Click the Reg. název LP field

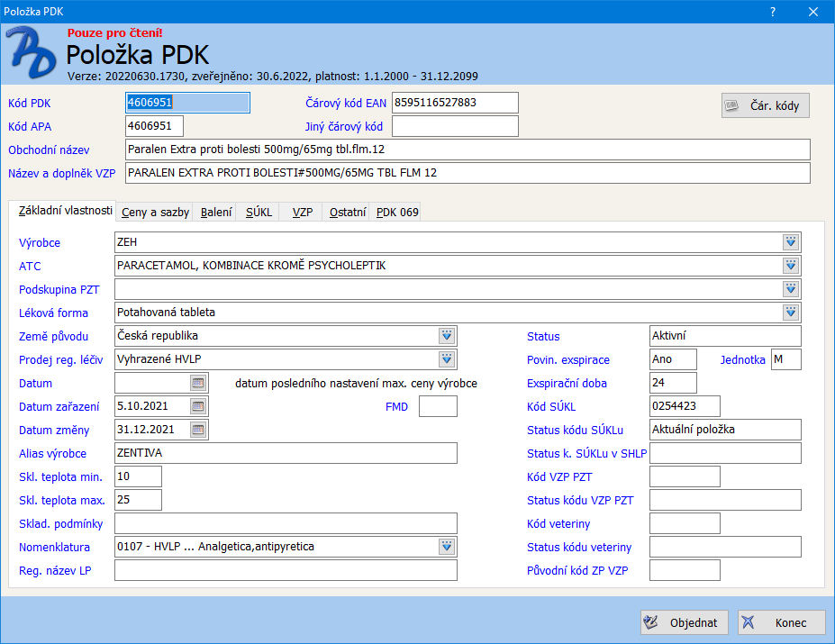pyautogui.click(x=286, y=570)
